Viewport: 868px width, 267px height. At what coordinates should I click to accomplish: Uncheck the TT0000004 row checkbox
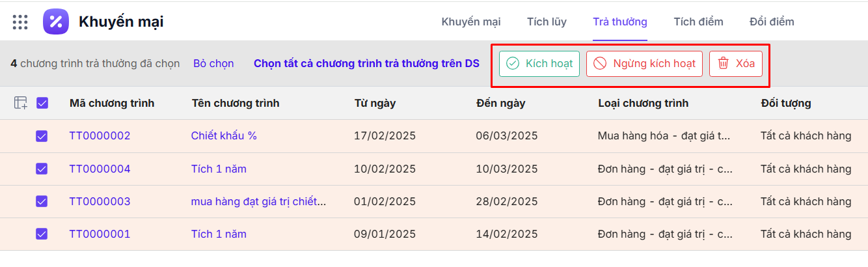coord(42,169)
